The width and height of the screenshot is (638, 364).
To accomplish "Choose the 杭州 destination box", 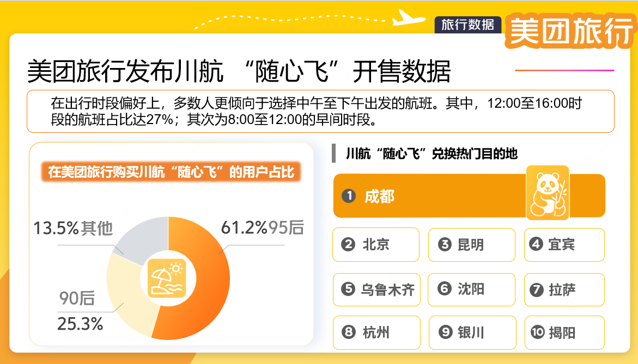I will click(376, 332).
